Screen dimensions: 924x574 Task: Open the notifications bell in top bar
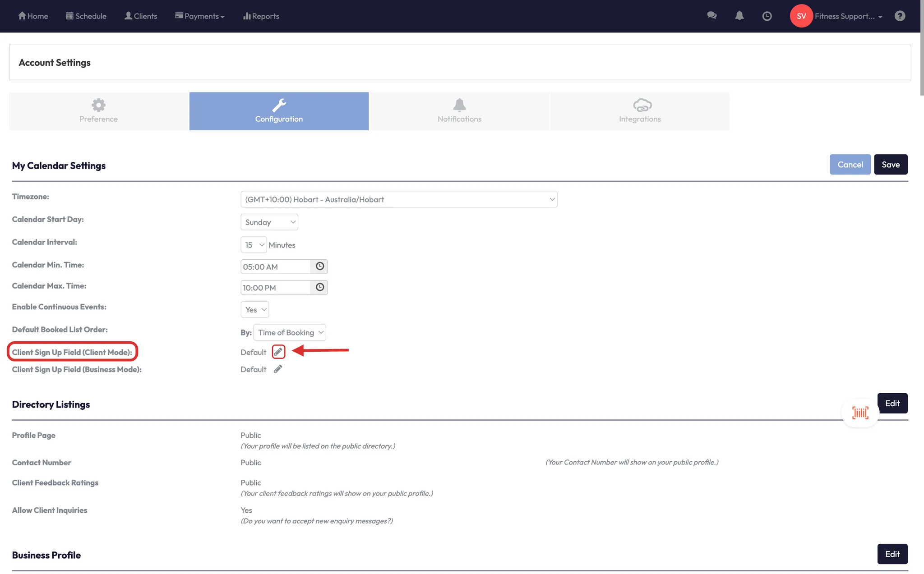click(x=739, y=16)
